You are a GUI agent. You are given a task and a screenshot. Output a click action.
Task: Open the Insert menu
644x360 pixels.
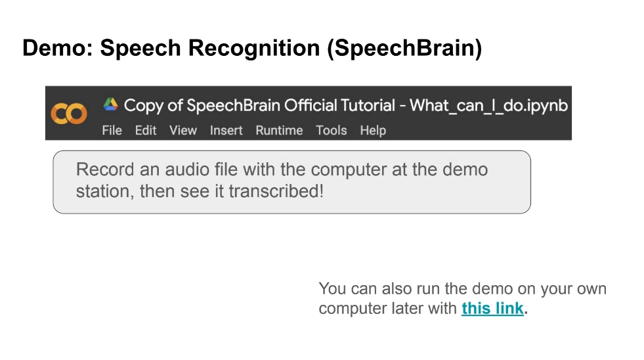226,130
